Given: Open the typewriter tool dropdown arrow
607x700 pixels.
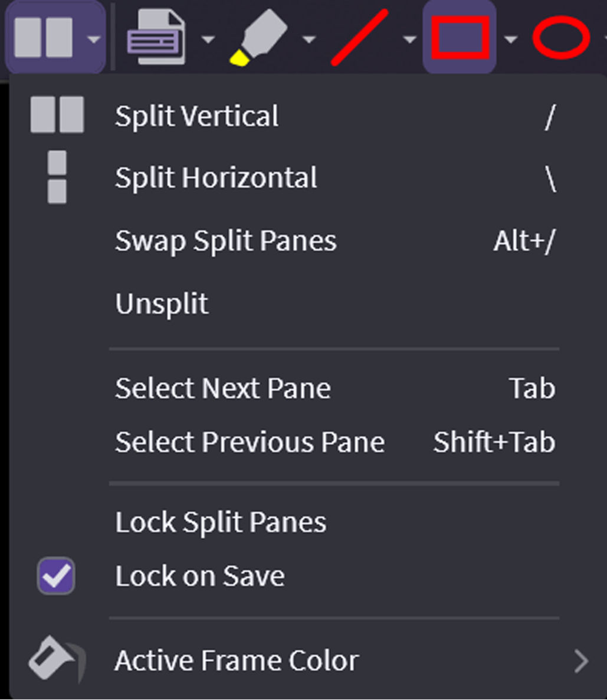Looking at the screenshot, I should tap(207, 40).
